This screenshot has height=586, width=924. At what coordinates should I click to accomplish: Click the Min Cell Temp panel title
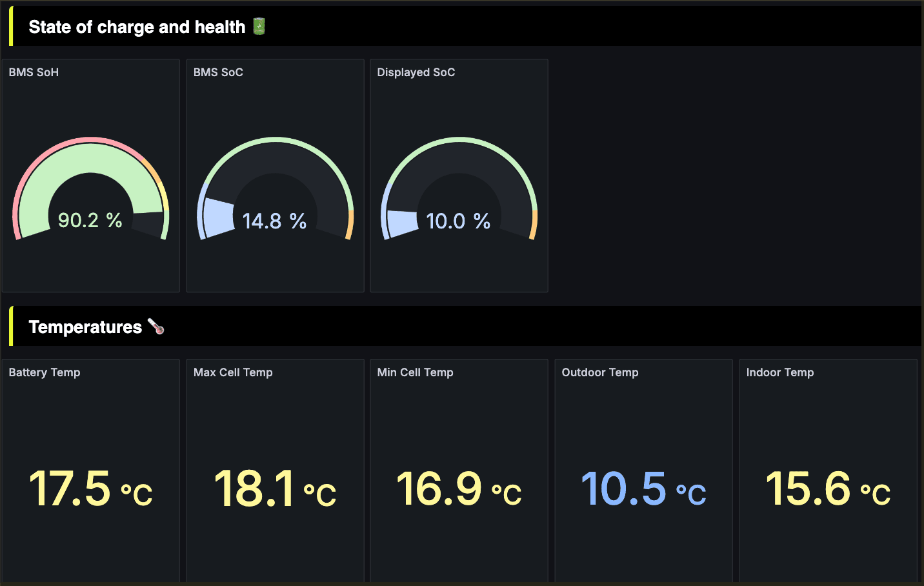coord(415,372)
